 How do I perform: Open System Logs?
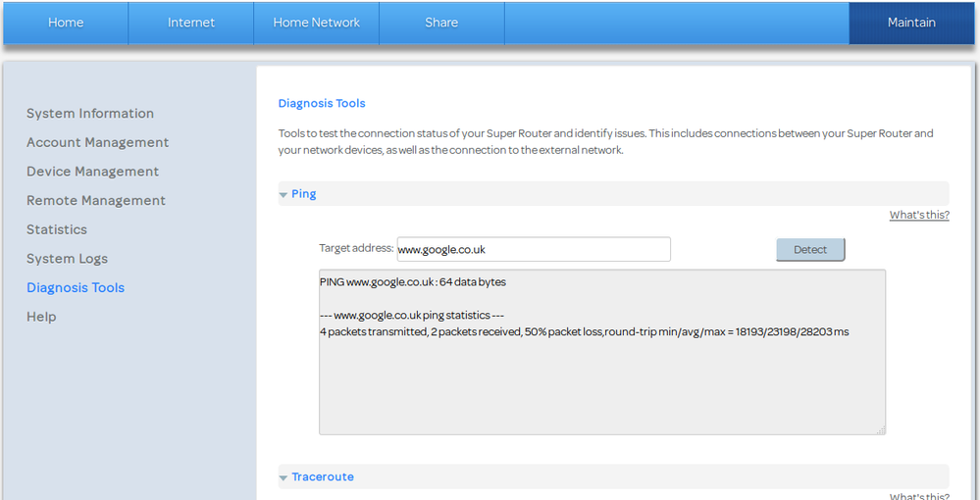coord(67,259)
